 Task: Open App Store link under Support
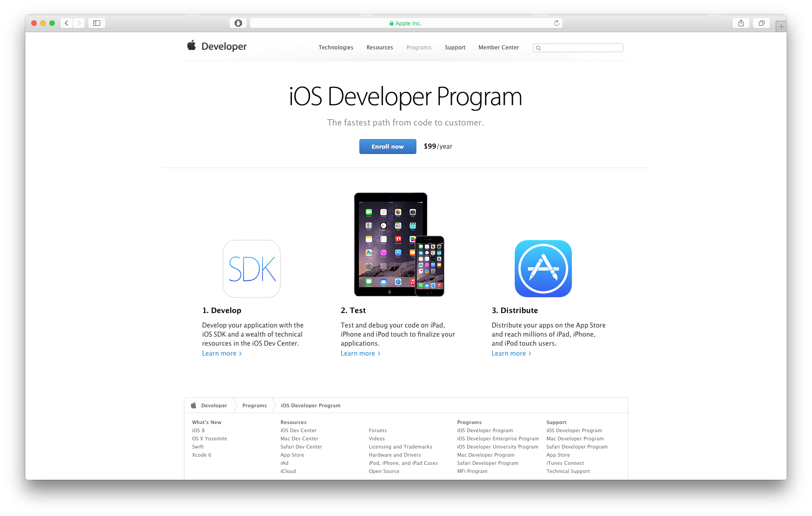(558, 455)
